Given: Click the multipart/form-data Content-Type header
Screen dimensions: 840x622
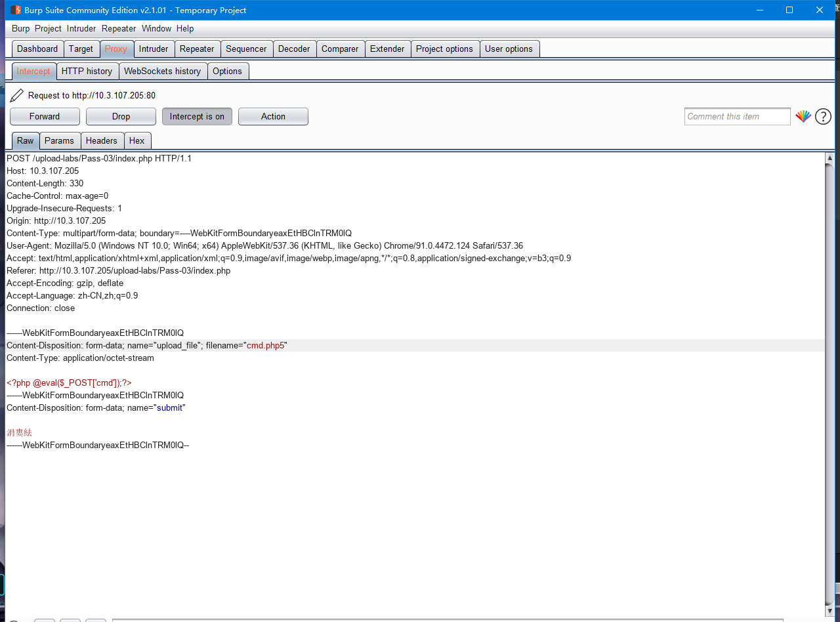Looking at the screenshot, I should (x=179, y=233).
